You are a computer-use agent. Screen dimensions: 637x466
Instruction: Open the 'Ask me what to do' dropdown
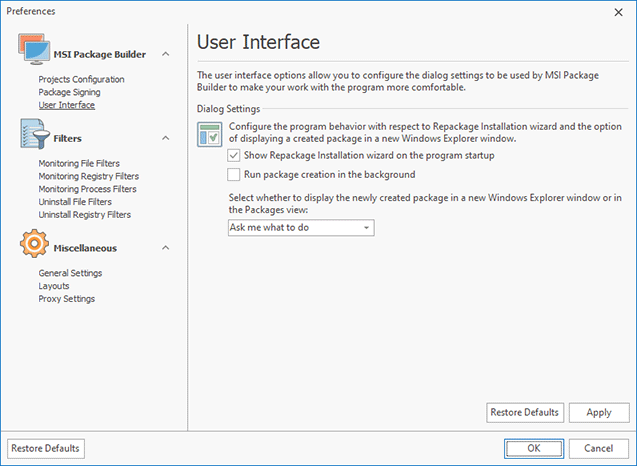pyautogui.click(x=301, y=228)
